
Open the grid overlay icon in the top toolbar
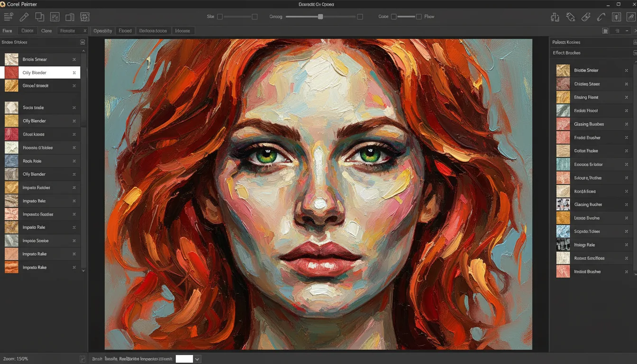(x=85, y=17)
